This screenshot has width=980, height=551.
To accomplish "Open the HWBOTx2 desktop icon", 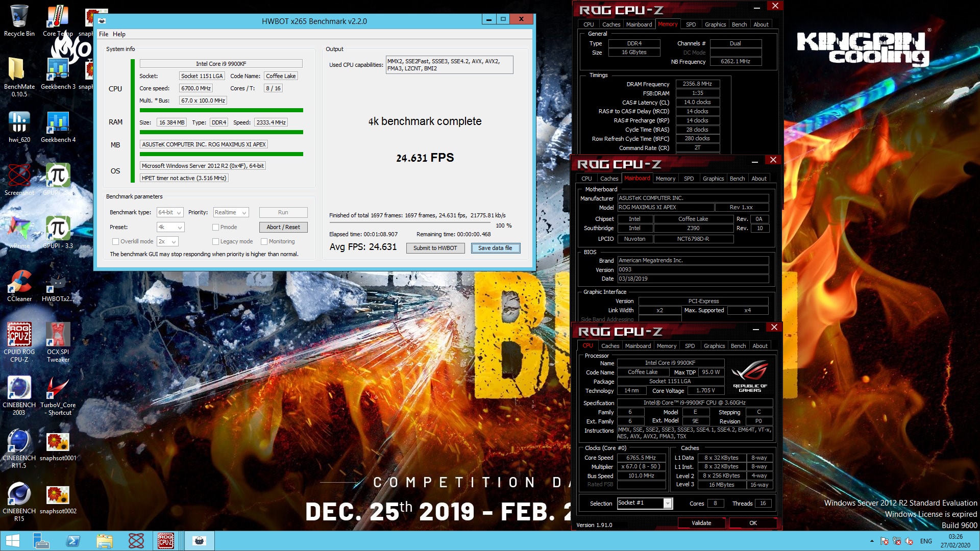I will (58, 286).
